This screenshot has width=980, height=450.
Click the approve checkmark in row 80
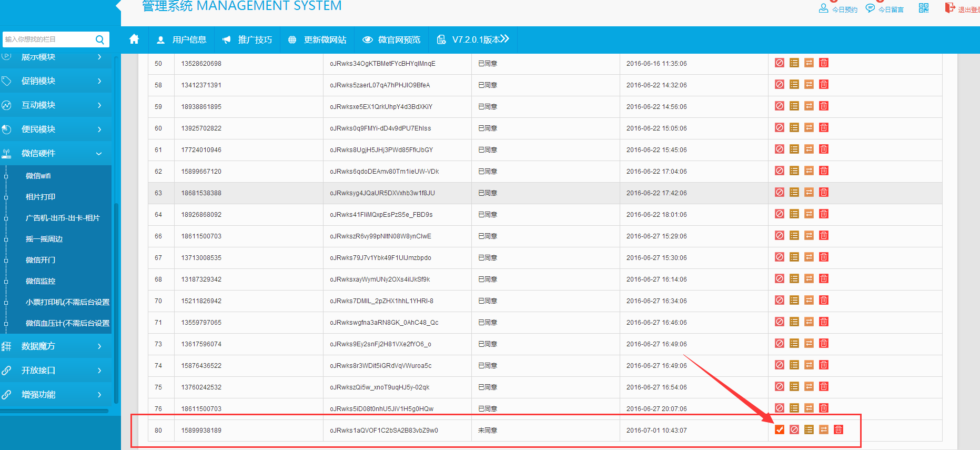[x=780, y=429]
